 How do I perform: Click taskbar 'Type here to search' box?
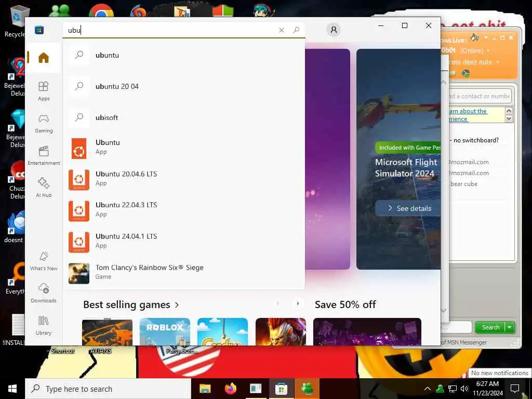point(108,389)
